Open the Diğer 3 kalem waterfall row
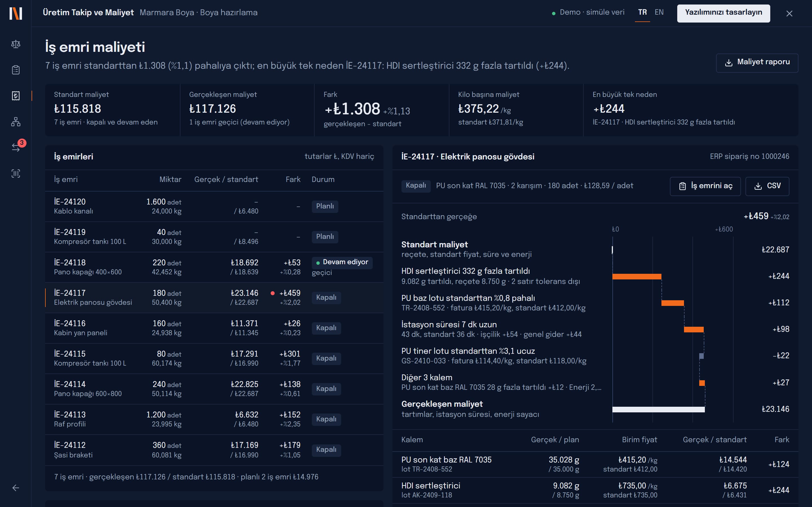The height and width of the screenshot is (507, 812). 595,382
